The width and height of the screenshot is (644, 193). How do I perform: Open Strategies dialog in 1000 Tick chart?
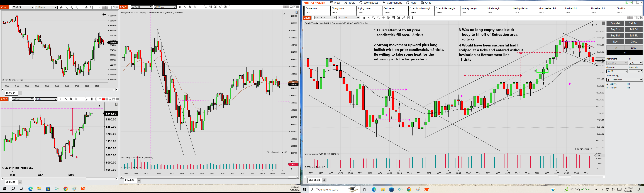click(404, 18)
